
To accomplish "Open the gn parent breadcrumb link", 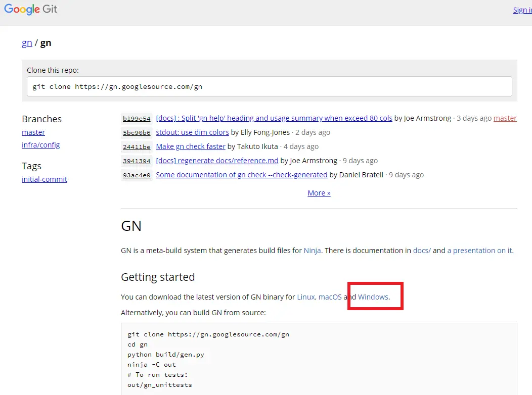I will coord(27,43).
